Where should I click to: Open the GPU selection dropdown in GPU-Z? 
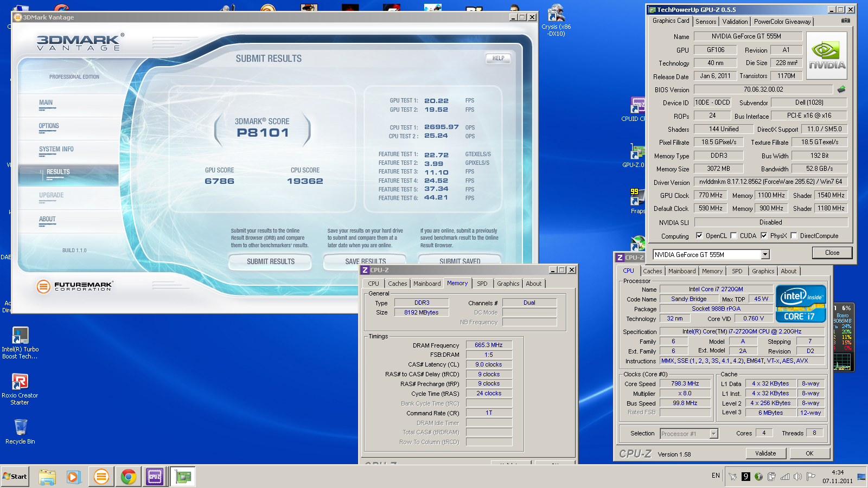tap(765, 254)
